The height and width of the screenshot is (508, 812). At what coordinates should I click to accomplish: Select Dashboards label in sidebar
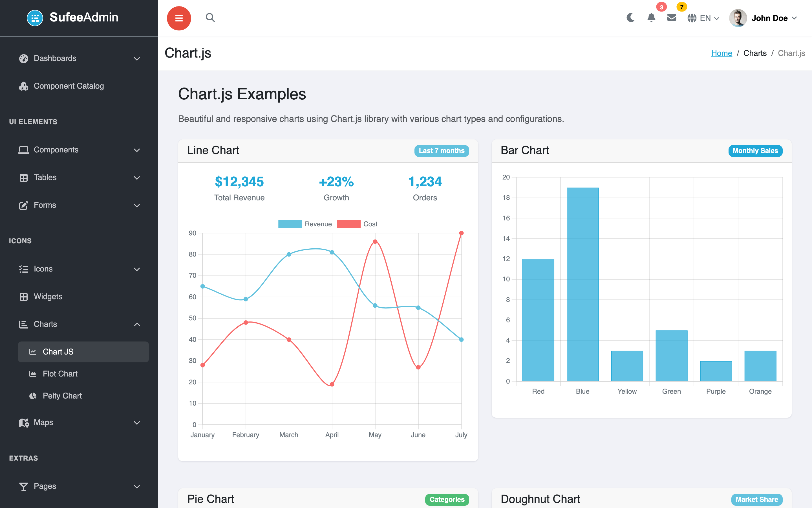[x=55, y=58]
